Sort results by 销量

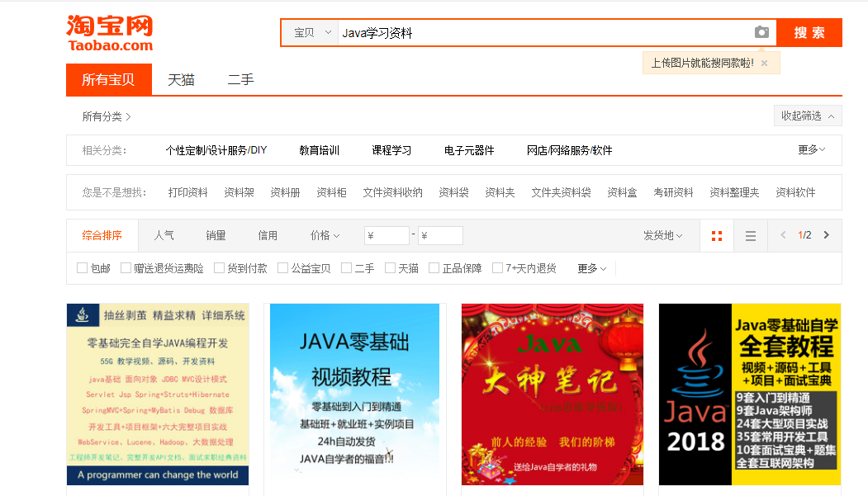pyautogui.click(x=216, y=235)
